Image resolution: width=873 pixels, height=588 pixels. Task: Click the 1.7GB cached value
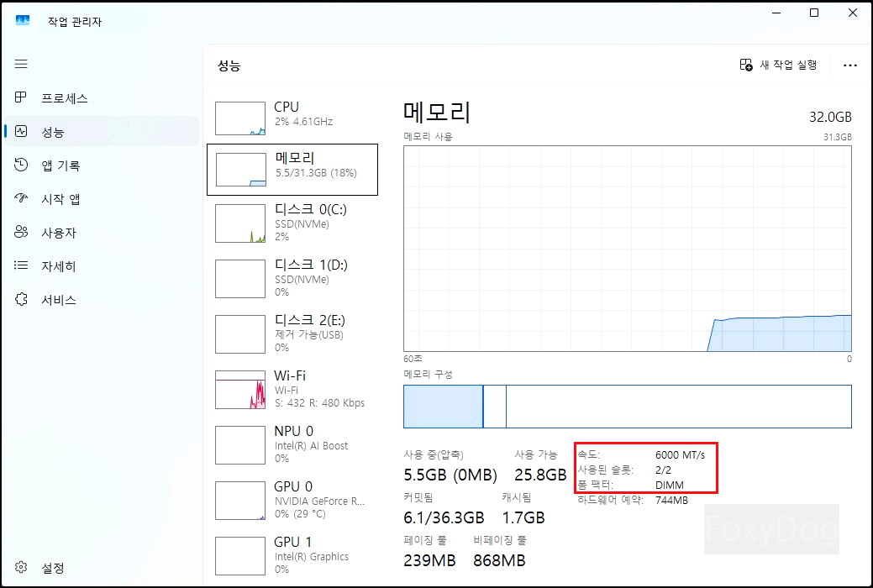(x=523, y=517)
